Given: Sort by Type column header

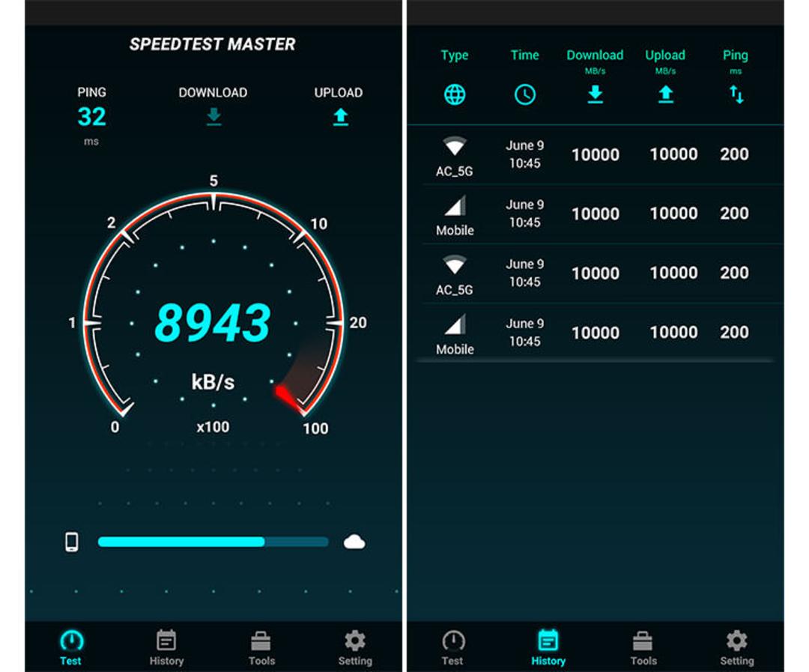Looking at the screenshot, I should [455, 55].
